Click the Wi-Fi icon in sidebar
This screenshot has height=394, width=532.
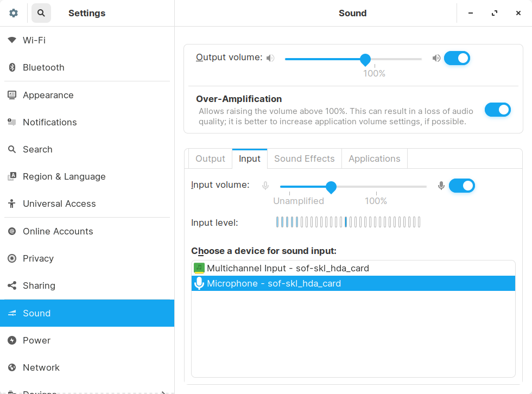[x=12, y=40]
